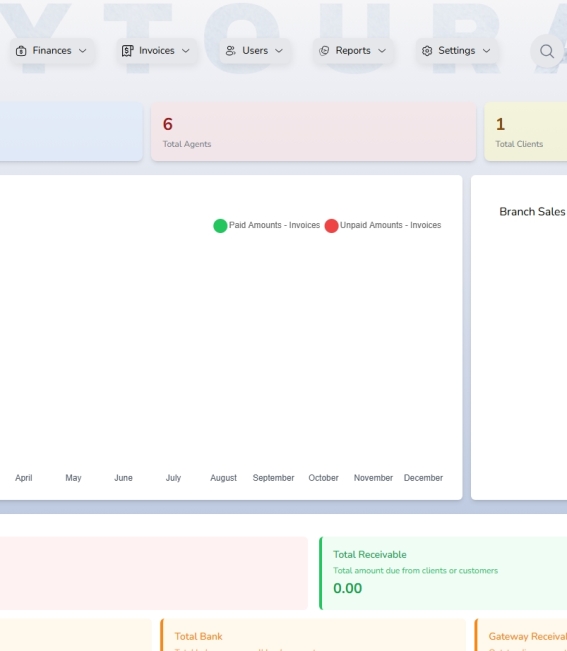Click the Settings gear icon
The height and width of the screenshot is (651, 567).
click(427, 51)
